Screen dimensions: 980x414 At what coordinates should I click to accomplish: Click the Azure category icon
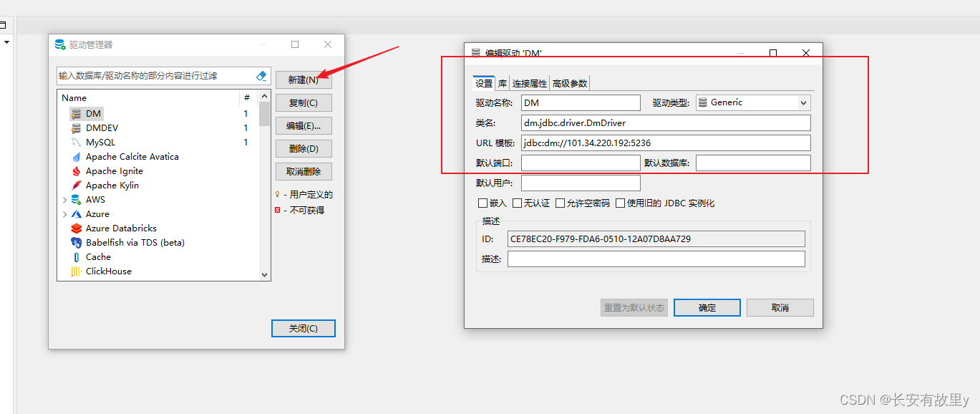76,214
